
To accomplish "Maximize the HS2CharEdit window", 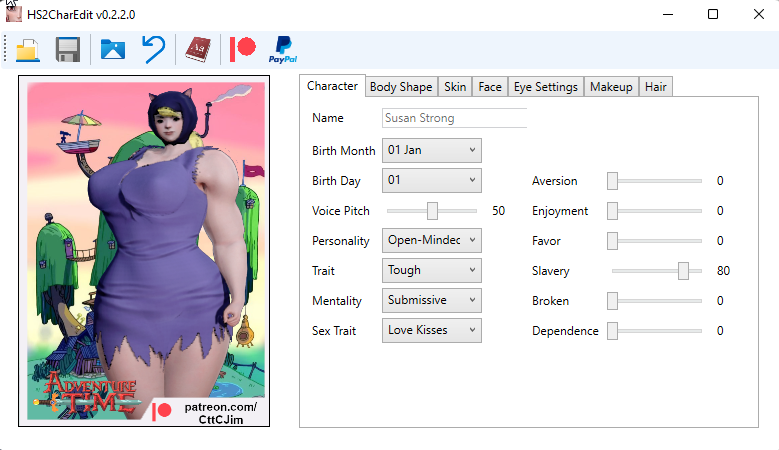I will [713, 14].
